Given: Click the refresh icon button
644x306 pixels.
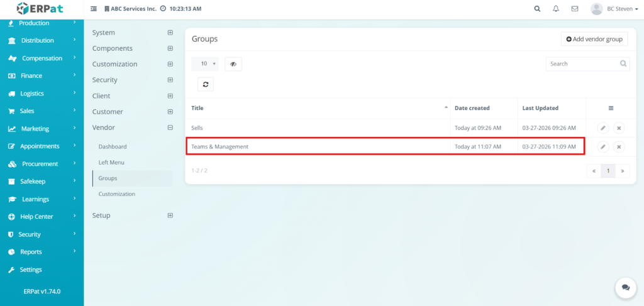Looking at the screenshot, I should pos(205,84).
